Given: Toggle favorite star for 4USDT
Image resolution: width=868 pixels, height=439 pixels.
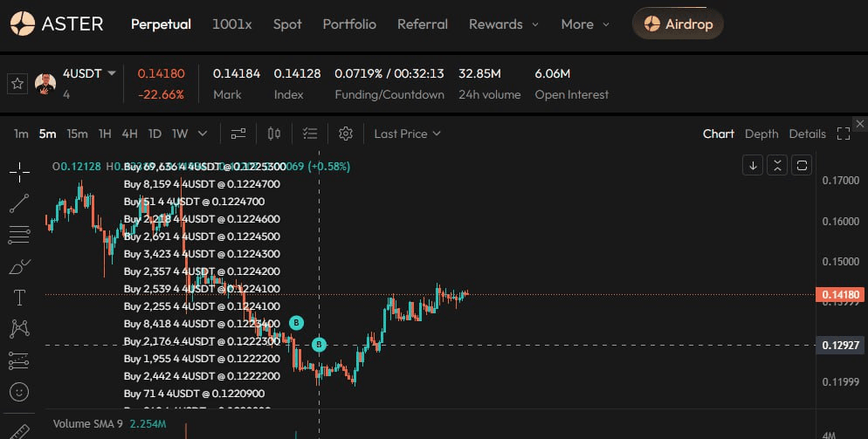Looking at the screenshot, I should click(x=17, y=84).
